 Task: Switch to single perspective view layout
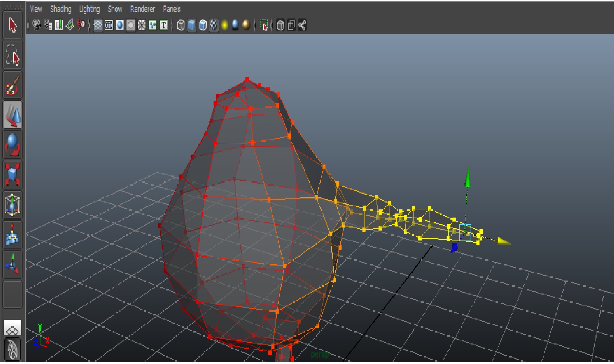[x=13, y=328]
